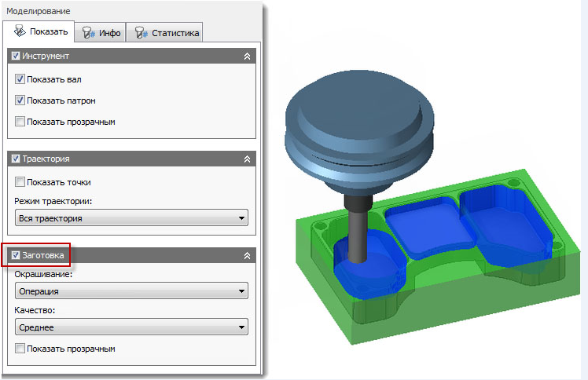Open the Статистика tab
Screen dimensions: 588x380
(164, 33)
